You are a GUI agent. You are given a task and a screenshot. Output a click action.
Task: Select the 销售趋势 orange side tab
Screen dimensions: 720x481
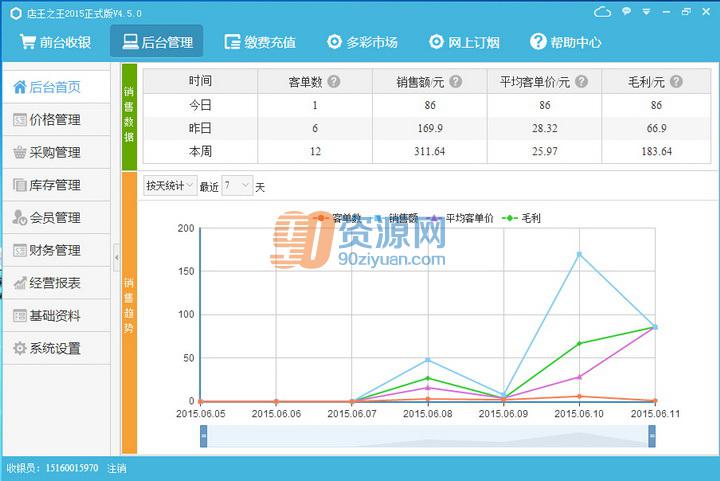[x=129, y=313]
